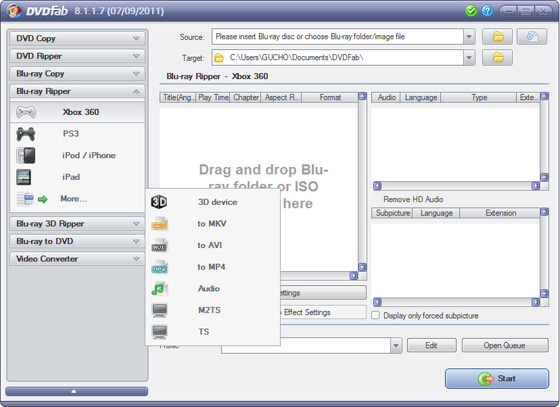Screen dimensions: 560x407
Task: Open the Source image file icon
Action: 532,36
